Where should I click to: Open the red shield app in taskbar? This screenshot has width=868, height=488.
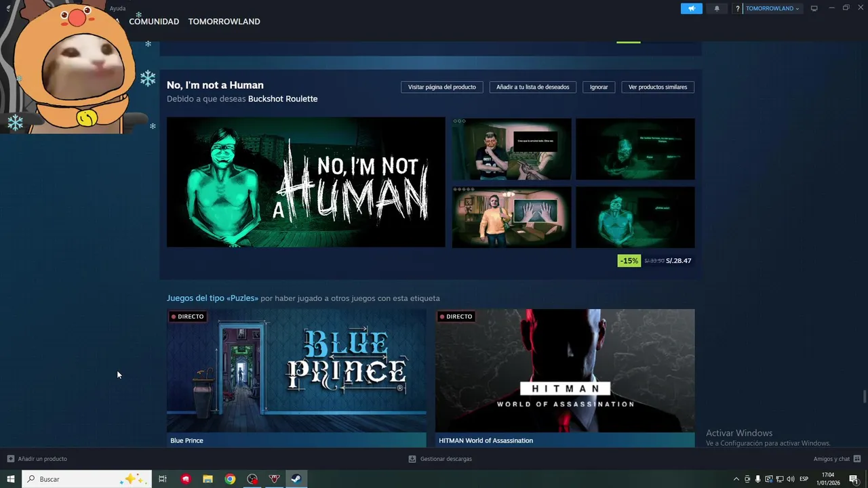[275, 479]
